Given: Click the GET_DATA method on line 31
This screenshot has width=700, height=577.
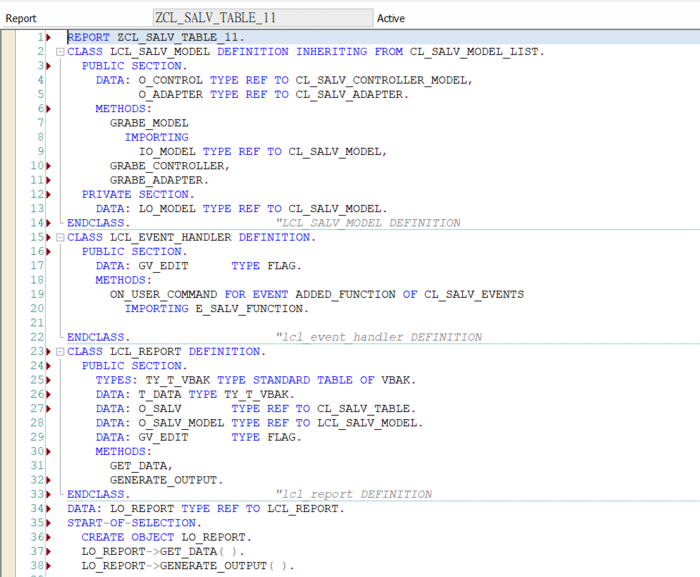Looking at the screenshot, I should pyautogui.click(x=141, y=466).
